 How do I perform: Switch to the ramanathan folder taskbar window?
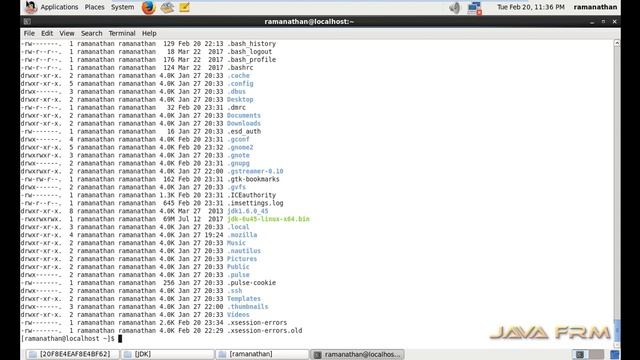(262, 354)
